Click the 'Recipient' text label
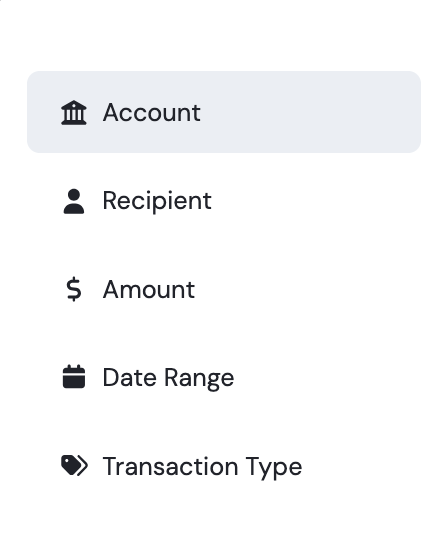This screenshot has width=440, height=546. [x=157, y=201]
